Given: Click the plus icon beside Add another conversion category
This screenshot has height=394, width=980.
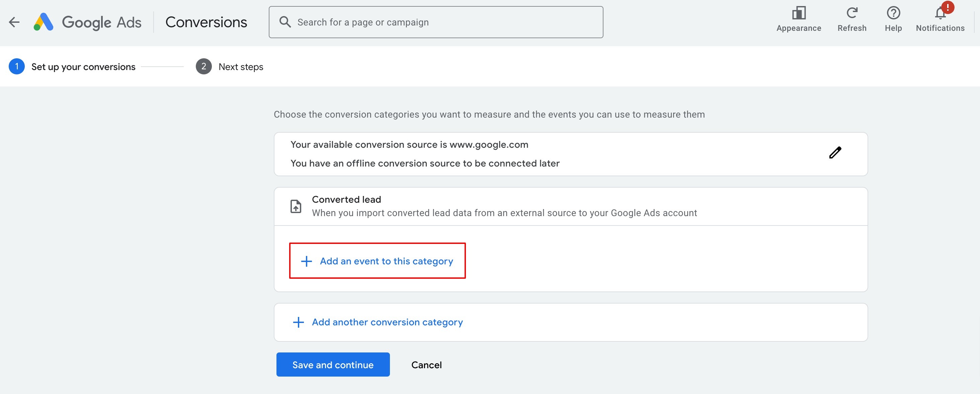Looking at the screenshot, I should (298, 322).
